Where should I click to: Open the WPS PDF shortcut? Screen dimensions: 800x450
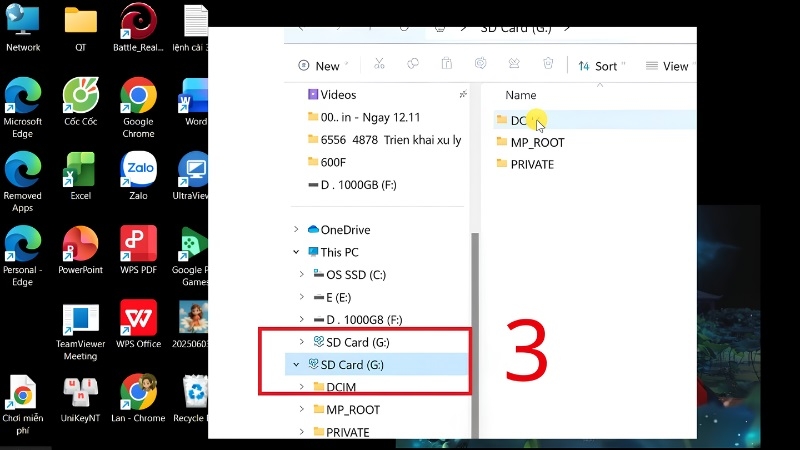[138, 249]
